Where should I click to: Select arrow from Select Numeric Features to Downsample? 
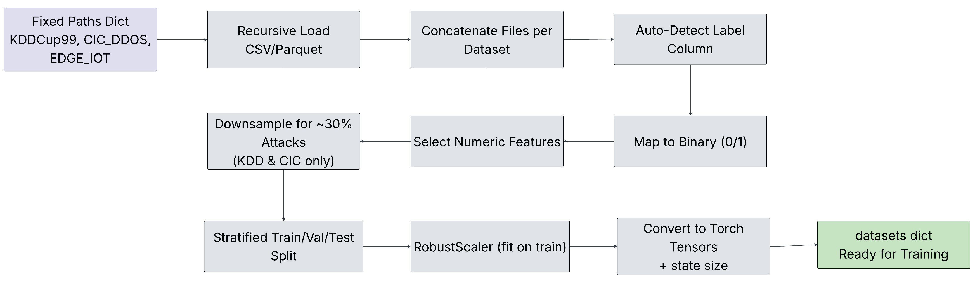point(385,141)
